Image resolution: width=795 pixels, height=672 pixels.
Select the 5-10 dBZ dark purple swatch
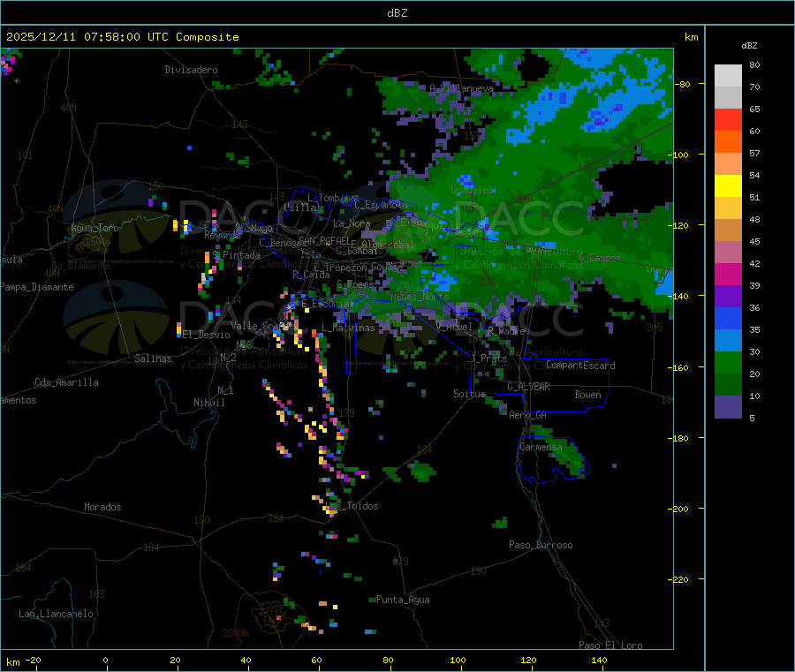click(728, 407)
